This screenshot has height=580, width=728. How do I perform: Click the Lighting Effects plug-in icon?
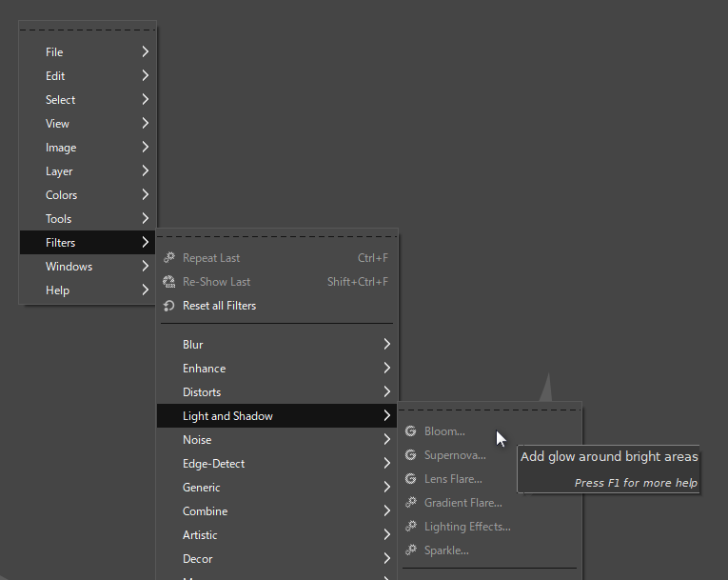[410, 526]
